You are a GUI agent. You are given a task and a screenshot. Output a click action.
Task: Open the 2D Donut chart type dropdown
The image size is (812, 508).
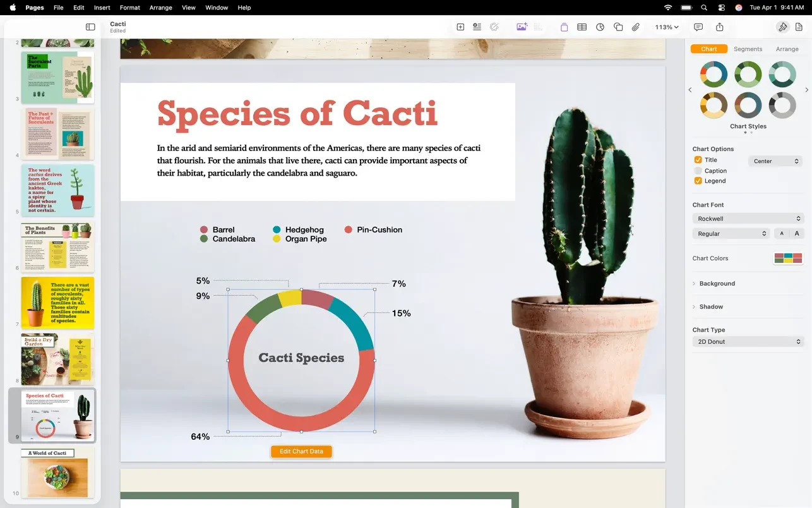click(748, 342)
